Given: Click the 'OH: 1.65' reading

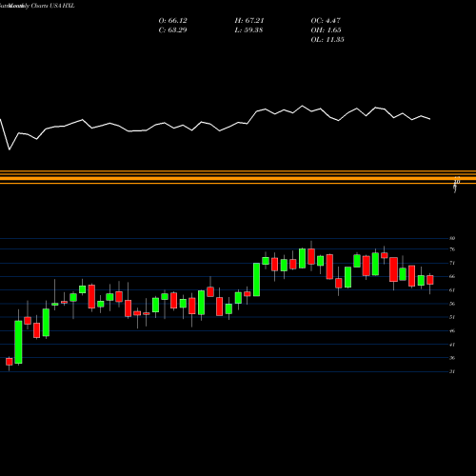Looking at the screenshot, I should click(326, 30).
